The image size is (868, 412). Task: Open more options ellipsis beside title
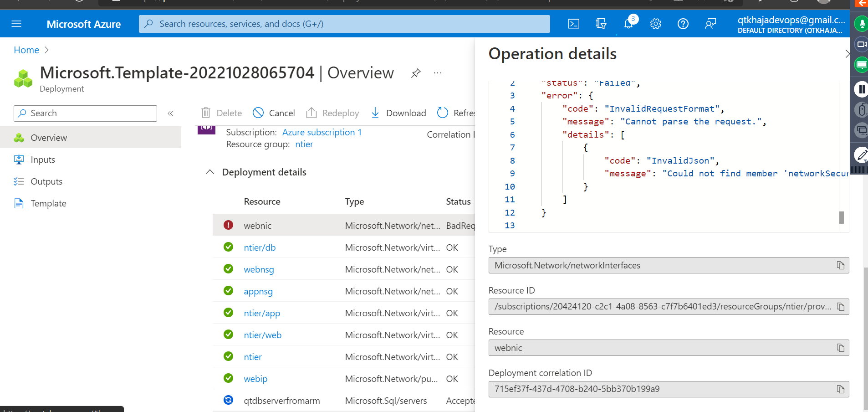(438, 73)
